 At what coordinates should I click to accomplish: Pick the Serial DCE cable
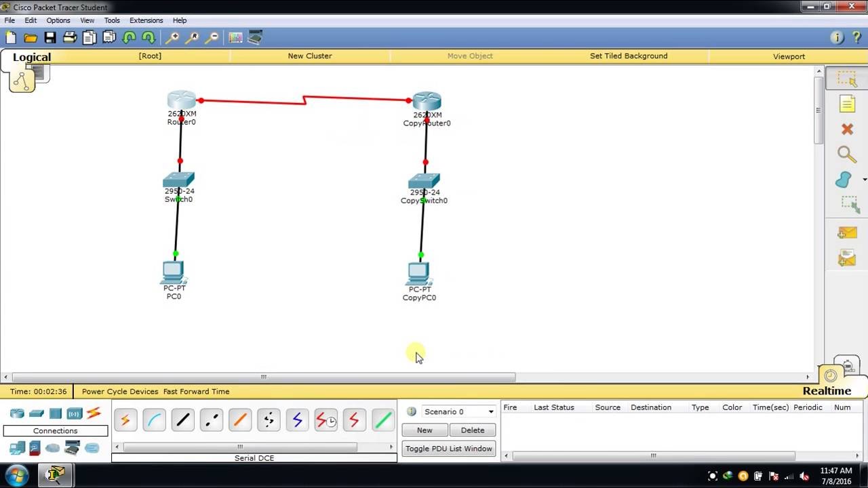click(x=325, y=421)
